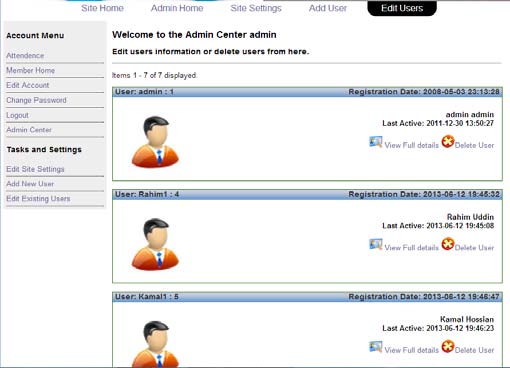Click Delete User link for Kamal Hossian
The height and width of the screenshot is (368, 510).
(x=474, y=350)
